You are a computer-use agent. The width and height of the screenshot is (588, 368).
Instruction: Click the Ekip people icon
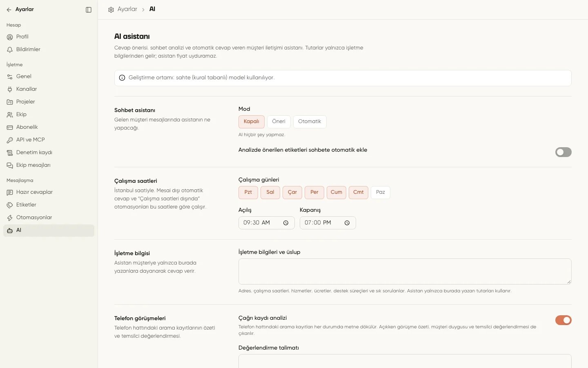(10, 114)
